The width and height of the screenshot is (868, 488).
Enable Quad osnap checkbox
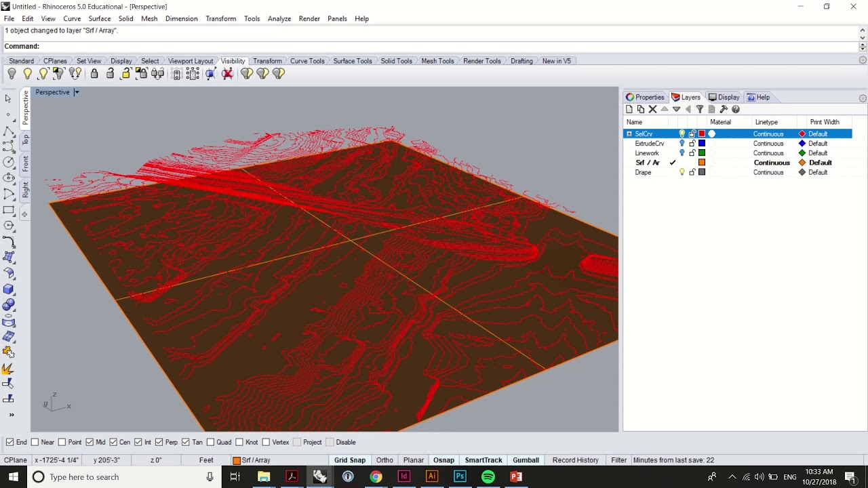click(210, 442)
